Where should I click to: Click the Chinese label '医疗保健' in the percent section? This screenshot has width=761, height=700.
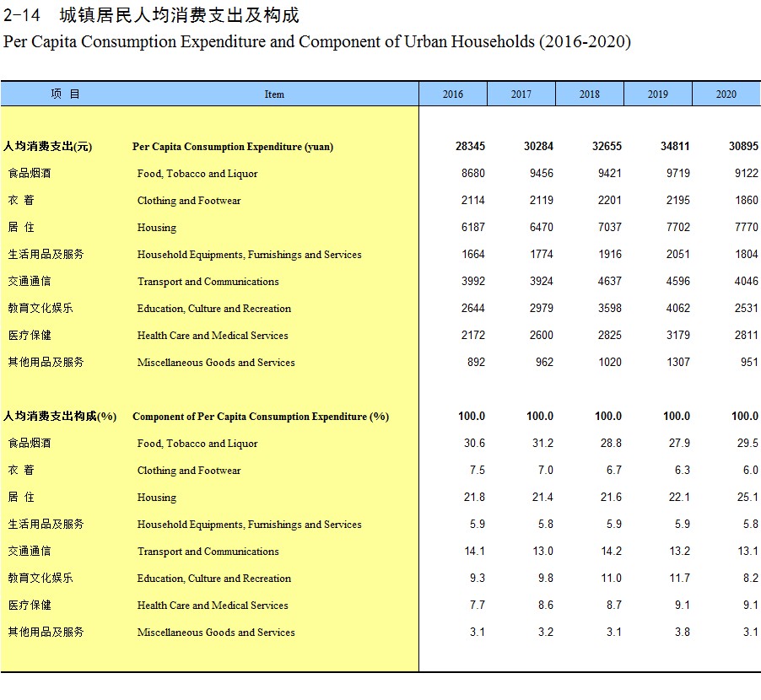tap(30, 605)
